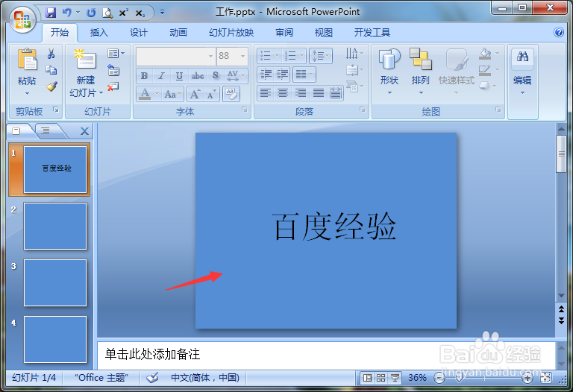The image size is (573, 392).
Task: Customize the Quick Access Toolbar dropdown
Action: [x=162, y=13]
